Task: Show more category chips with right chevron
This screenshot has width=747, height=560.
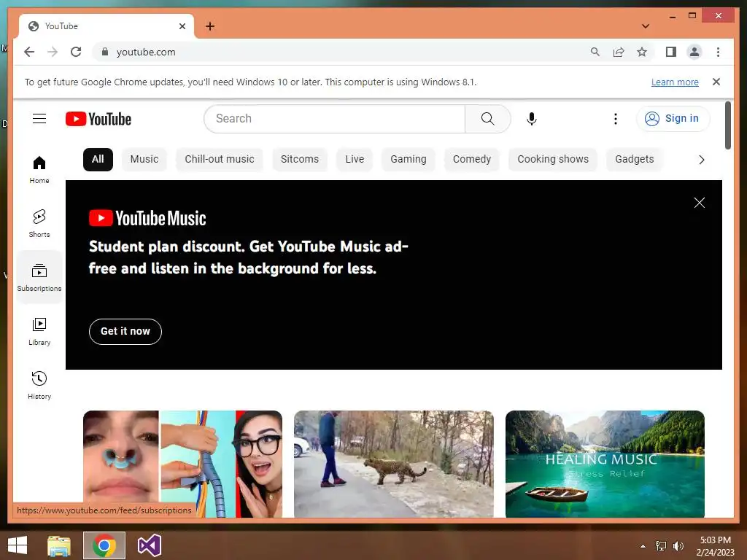Action: [x=701, y=160]
